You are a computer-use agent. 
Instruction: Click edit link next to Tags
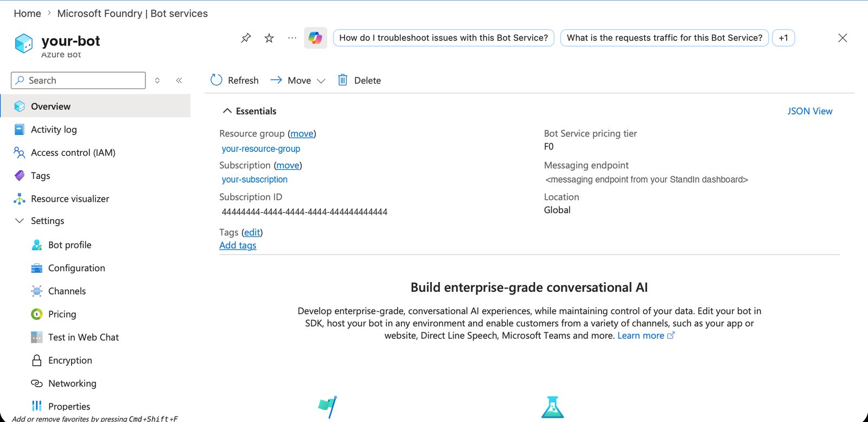(x=252, y=232)
